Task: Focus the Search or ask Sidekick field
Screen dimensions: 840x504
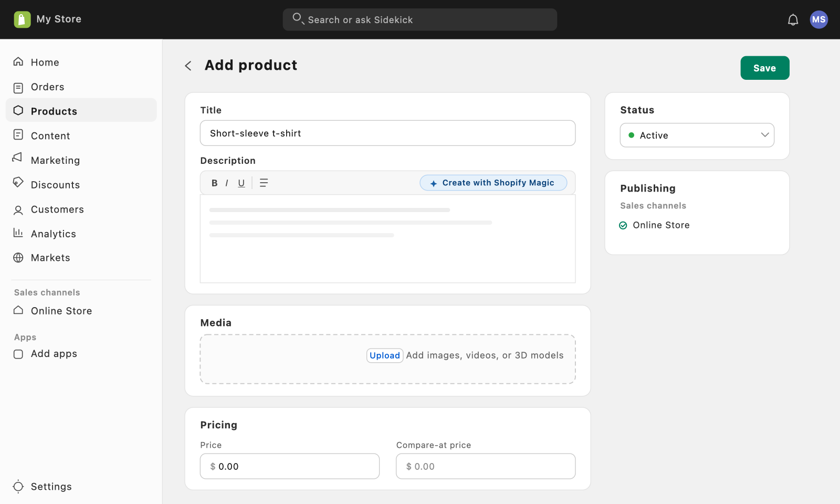Action: (x=419, y=19)
